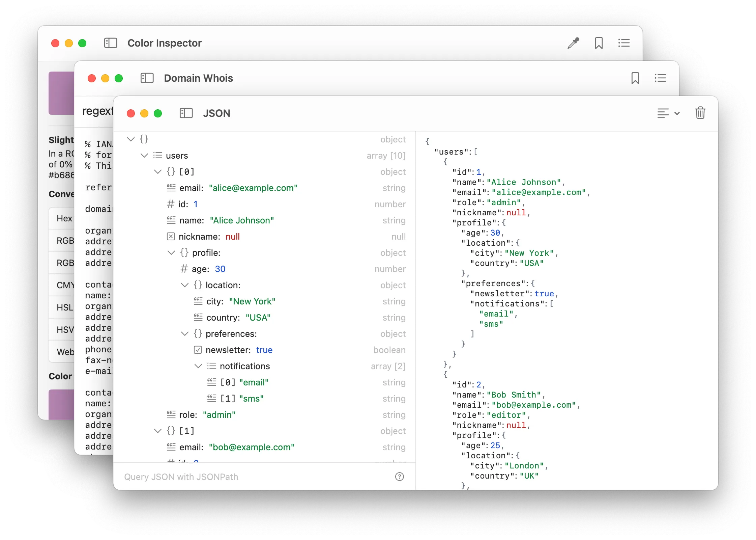Switch to the Hex conversion format
This screenshot has height=540, width=756.
[x=64, y=218]
